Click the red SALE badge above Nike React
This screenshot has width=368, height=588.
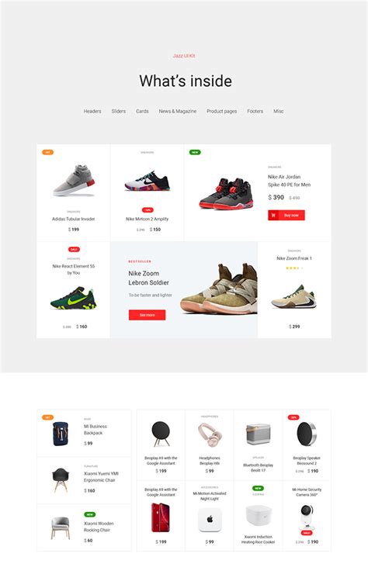coord(74,249)
